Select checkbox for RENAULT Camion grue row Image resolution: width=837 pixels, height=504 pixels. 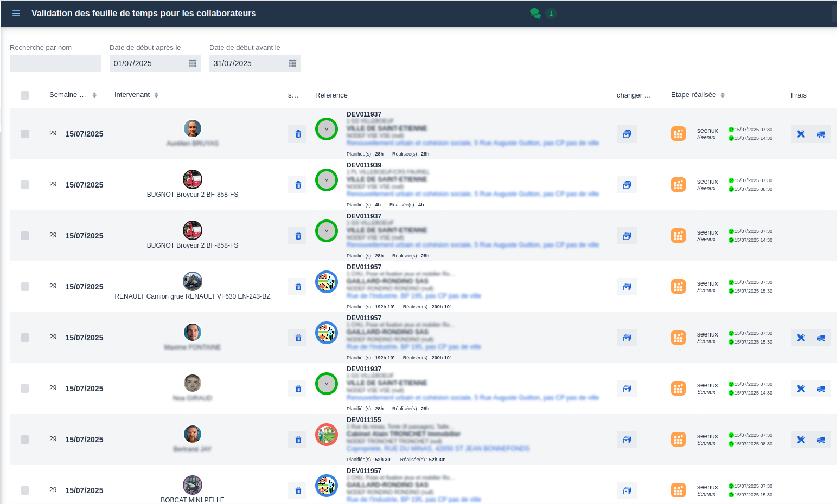click(x=25, y=287)
